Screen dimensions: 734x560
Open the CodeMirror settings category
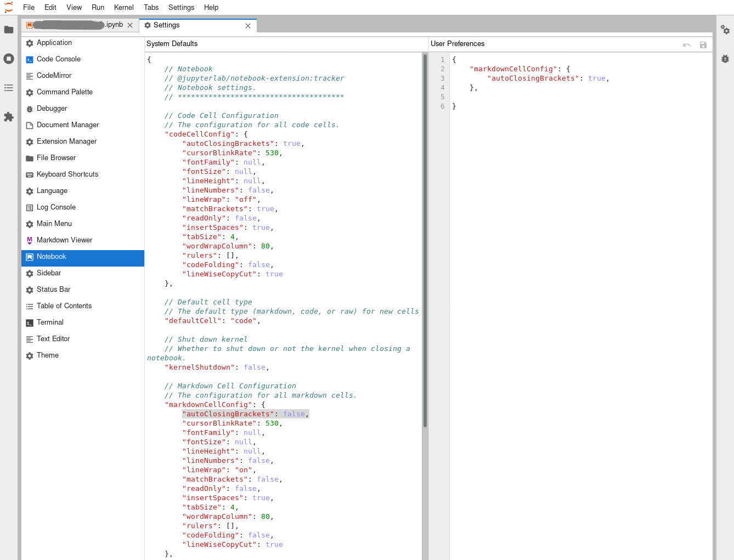pyautogui.click(x=53, y=75)
